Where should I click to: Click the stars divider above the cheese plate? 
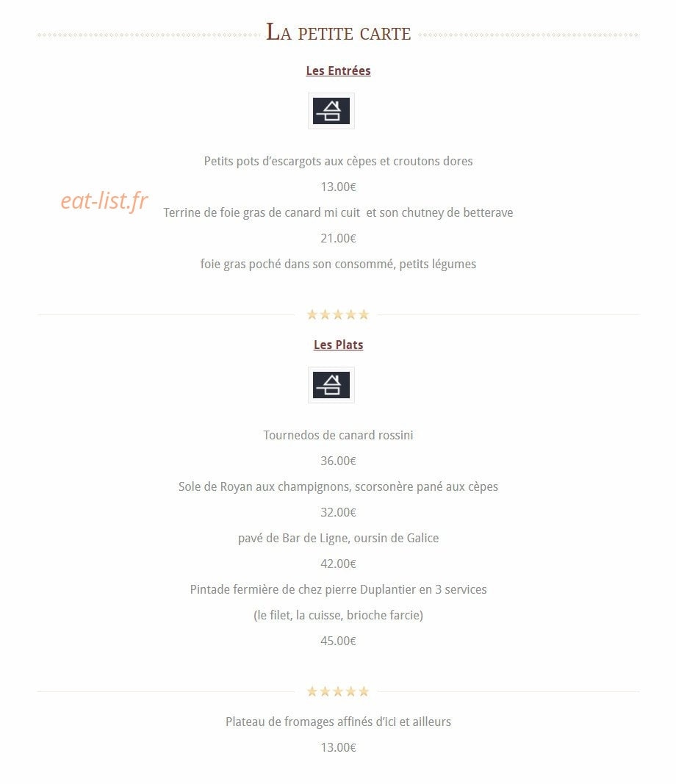[x=338, y=691]
